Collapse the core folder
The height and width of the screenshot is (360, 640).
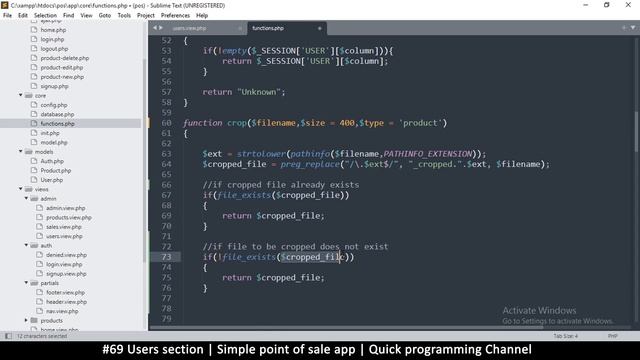(x=20, y=95)
